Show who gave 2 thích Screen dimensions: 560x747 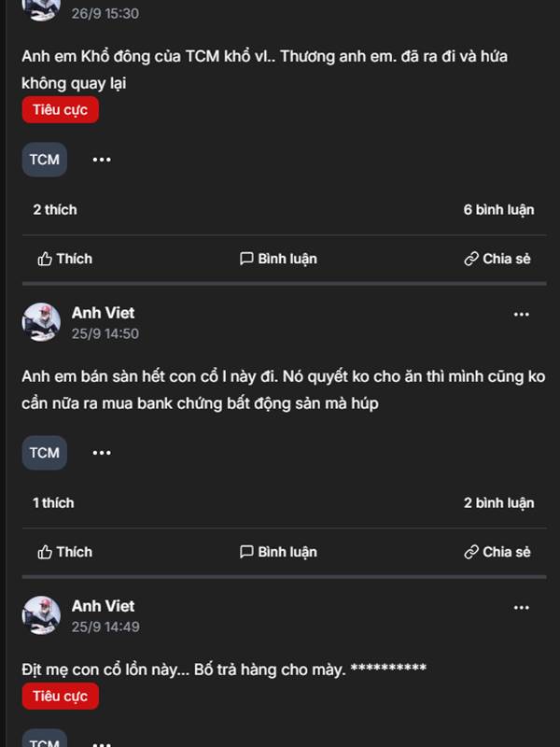pos(55,210)
